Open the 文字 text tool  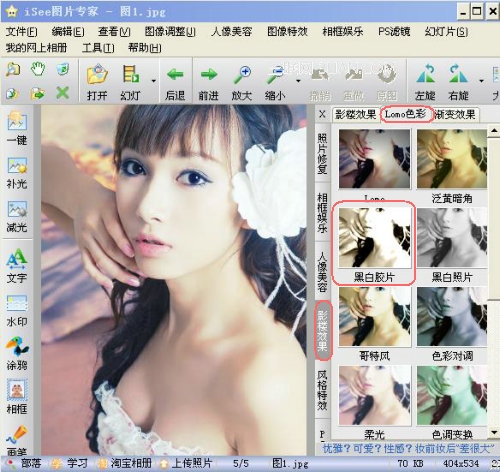coord(17,266)
